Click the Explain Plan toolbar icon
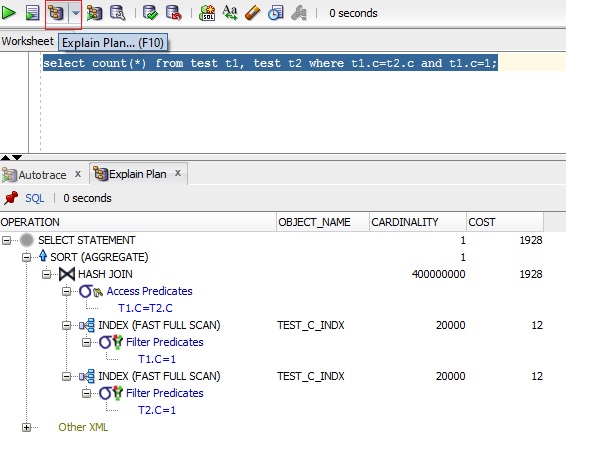 tap(56, 14)
